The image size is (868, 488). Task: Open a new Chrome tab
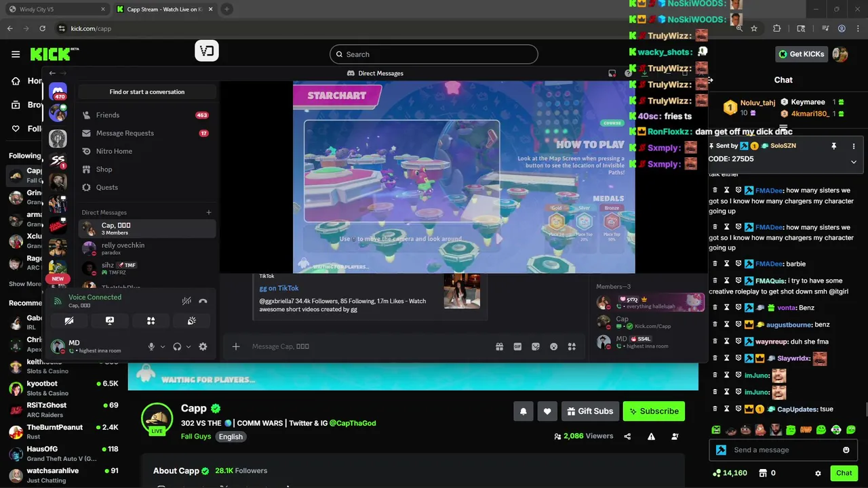pos(226,9)
